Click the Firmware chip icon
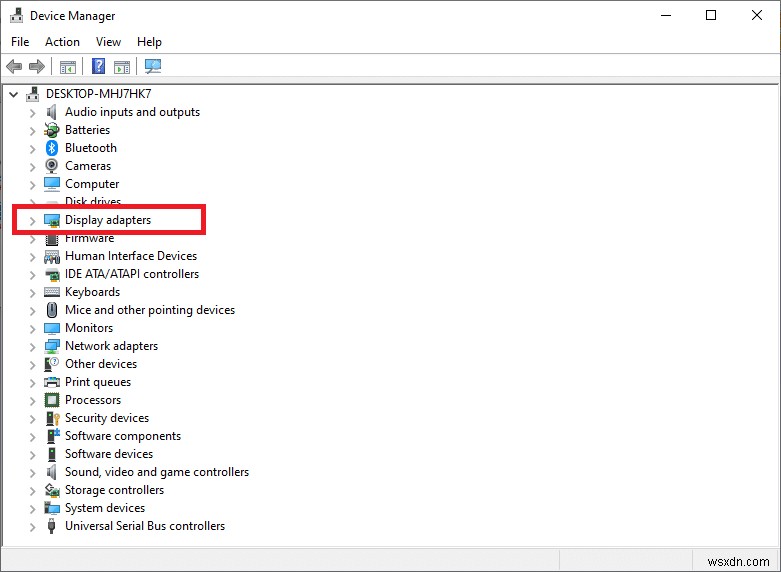 [52, 239]
